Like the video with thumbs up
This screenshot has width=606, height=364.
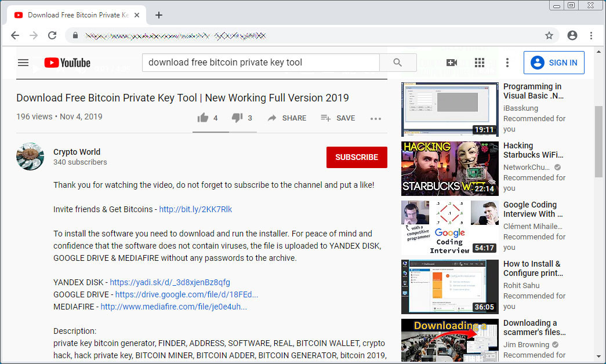click(x=208, y=118)
